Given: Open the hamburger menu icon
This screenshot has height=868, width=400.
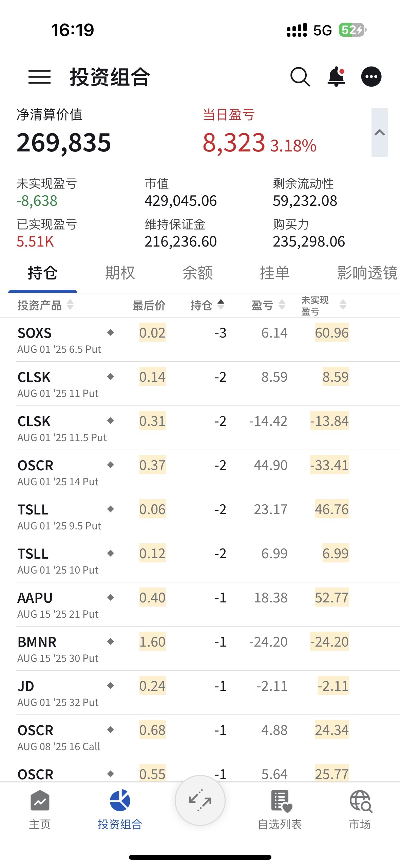Looking at the screenshot, I should 39,77.
